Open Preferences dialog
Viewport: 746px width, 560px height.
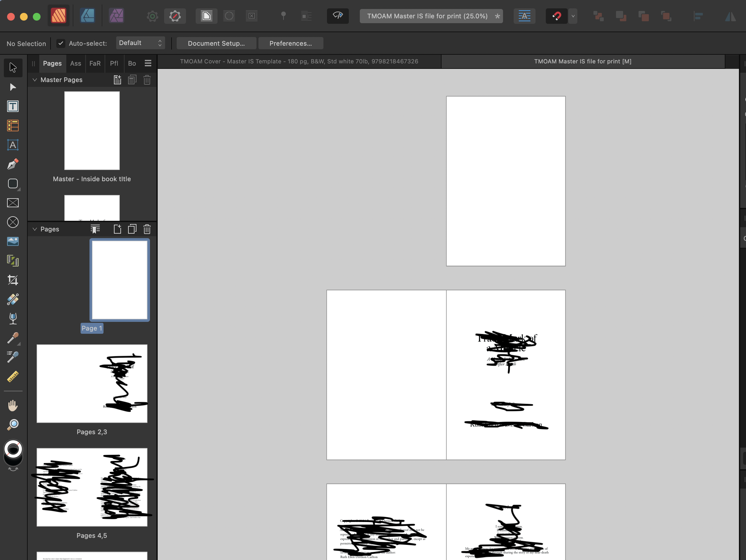[x=290, y=43]
